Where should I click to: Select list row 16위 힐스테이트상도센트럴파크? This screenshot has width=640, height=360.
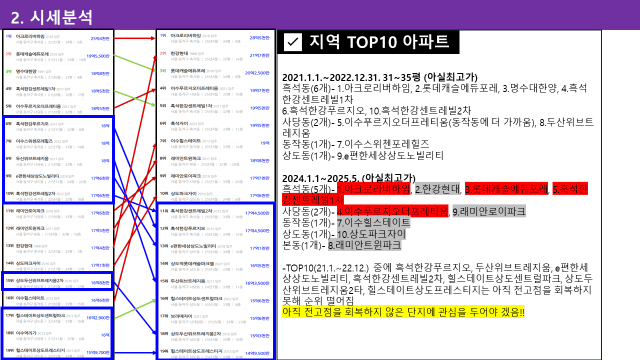coord(215,301)
